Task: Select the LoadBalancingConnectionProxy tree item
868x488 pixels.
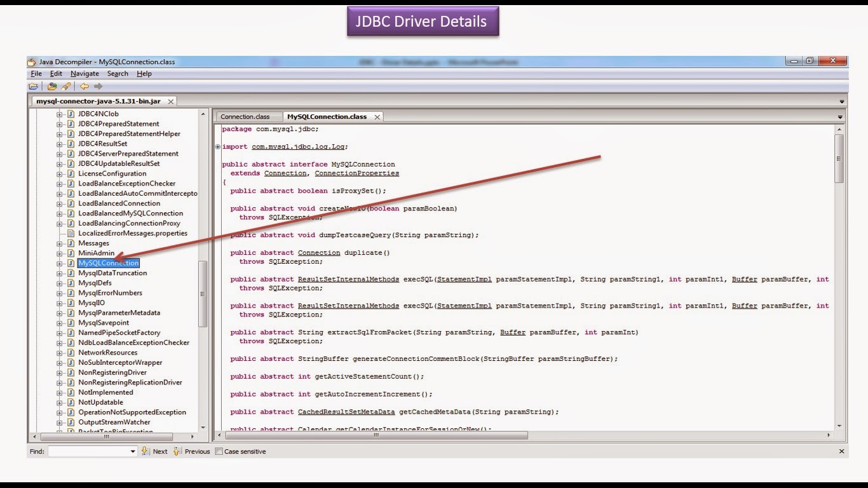Action: (129, 224)
